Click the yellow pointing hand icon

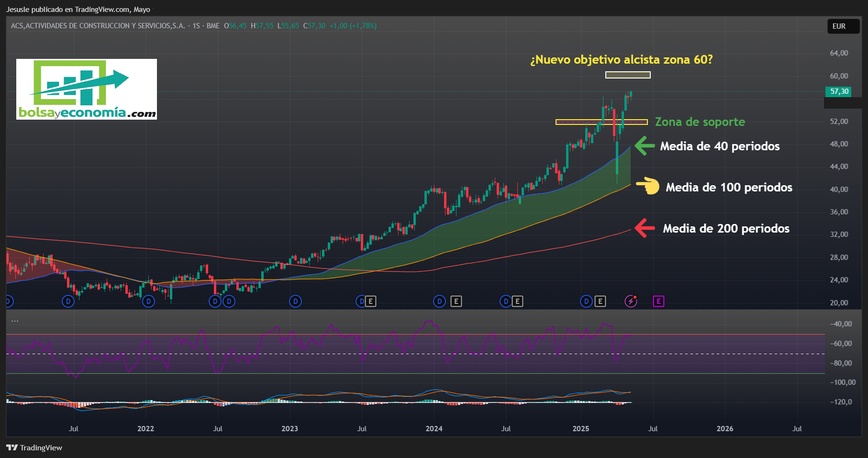(647, 186)
